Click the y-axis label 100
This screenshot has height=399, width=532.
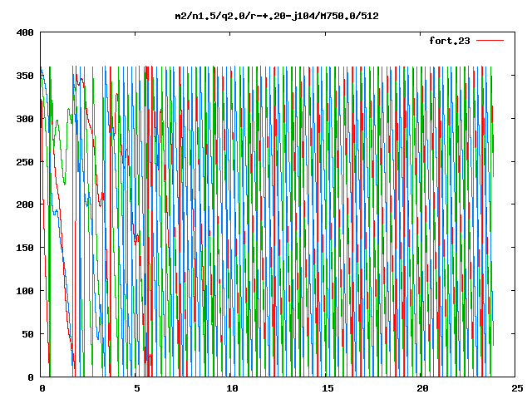(25, 291)
